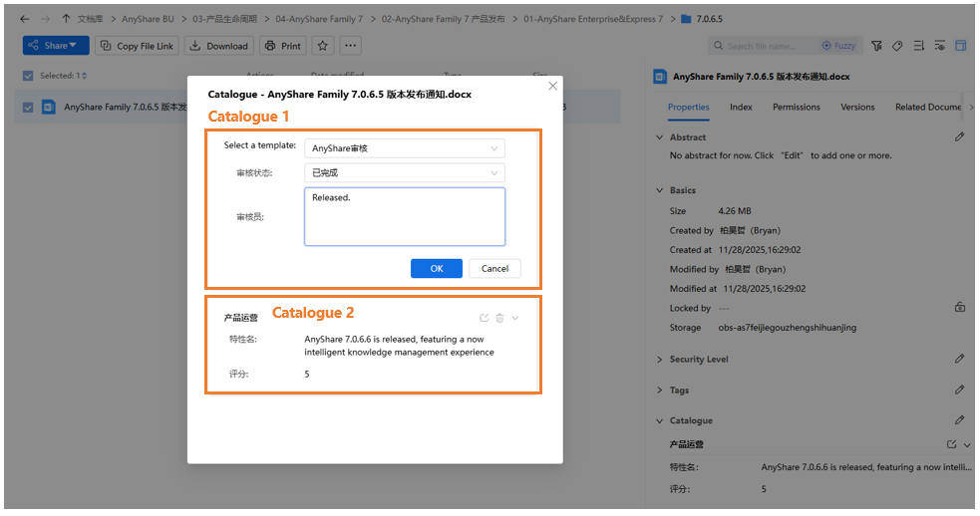Click the Print toolbar button
This screenshot has width=980, height=516.
(x=283, y=46)
